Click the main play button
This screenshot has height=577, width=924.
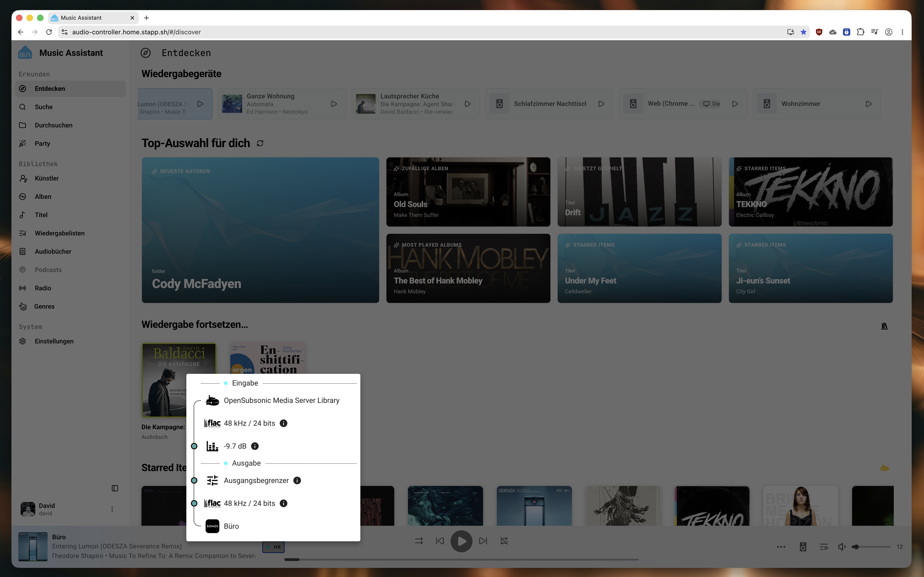click(461, 541)
